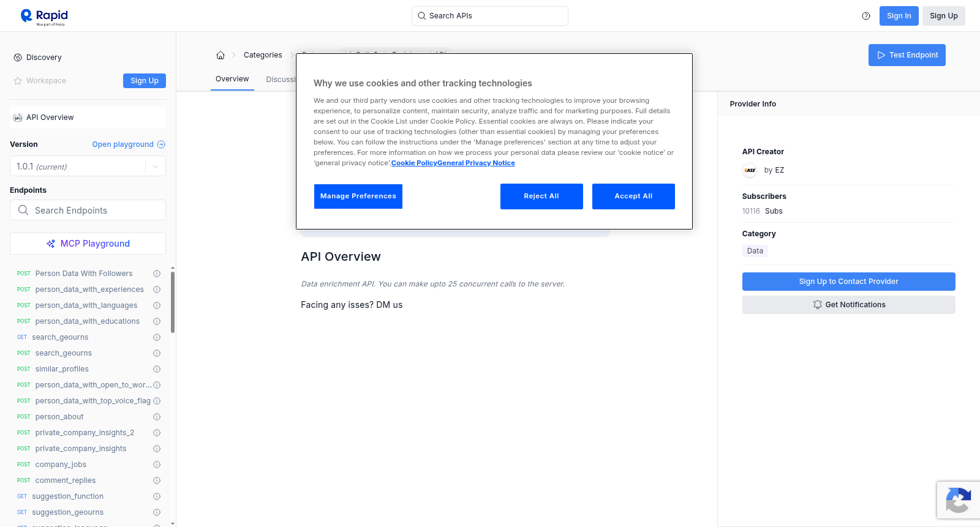
Task: Open the Cookie Policy link
Action: [x=414, y=163]
